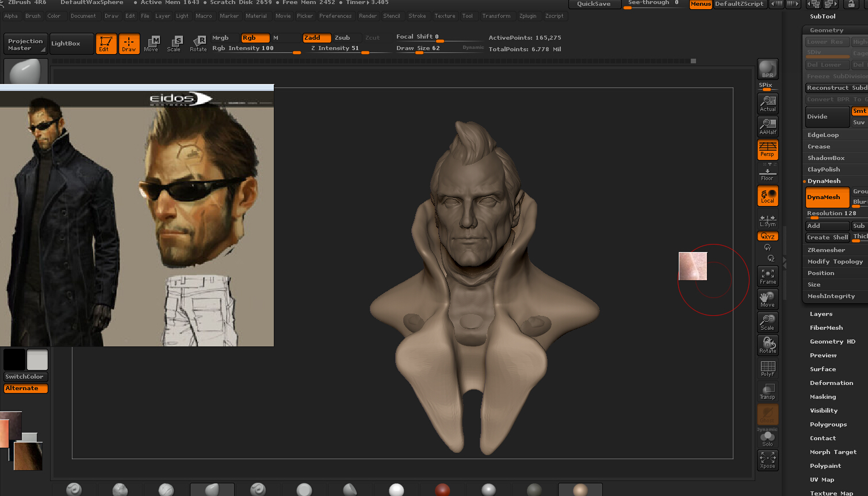Image resolution: width=868 pixels, height=496 pixels.
Task: Toggle Solo mode
Action: point(767,438)
